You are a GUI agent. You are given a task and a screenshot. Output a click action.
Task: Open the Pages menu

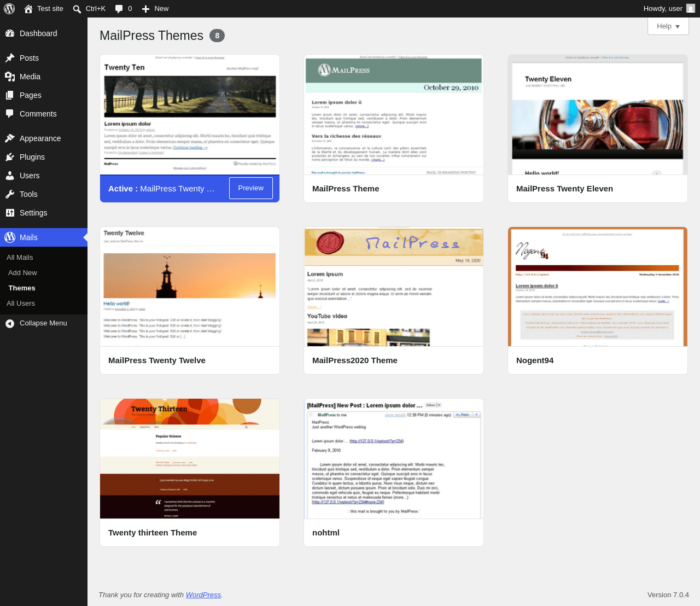[x=44, y=95]
